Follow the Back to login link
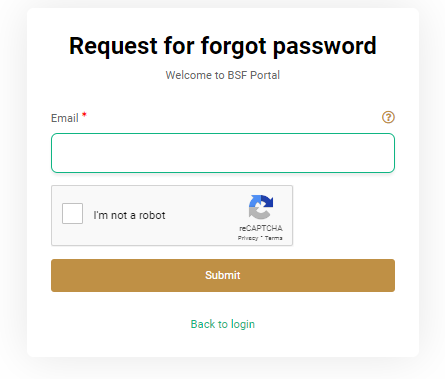This screenshot has width=445, height=379. pos(223,324)
